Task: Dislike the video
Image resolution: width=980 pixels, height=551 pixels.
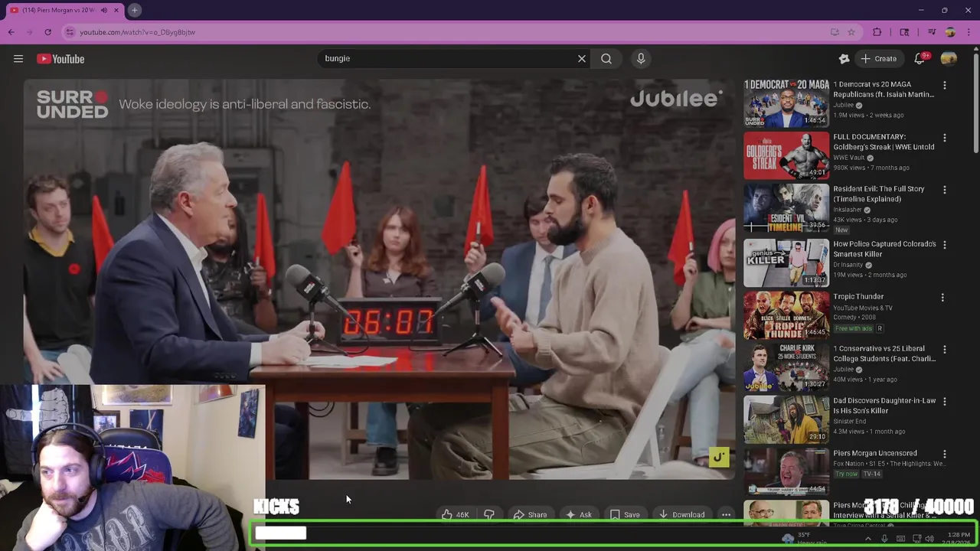Action: pyautogui.click(x=489, y=514)
